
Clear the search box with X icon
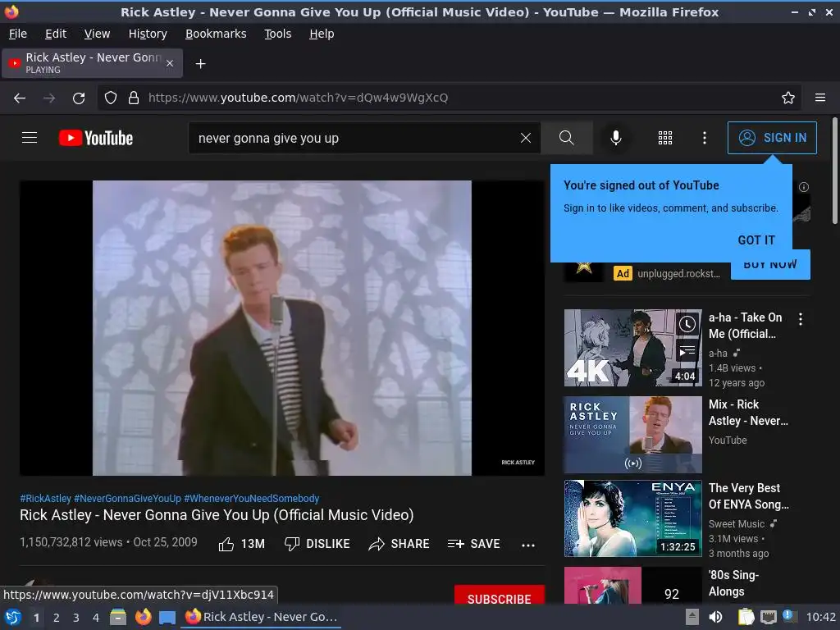[x=526, y=138]
